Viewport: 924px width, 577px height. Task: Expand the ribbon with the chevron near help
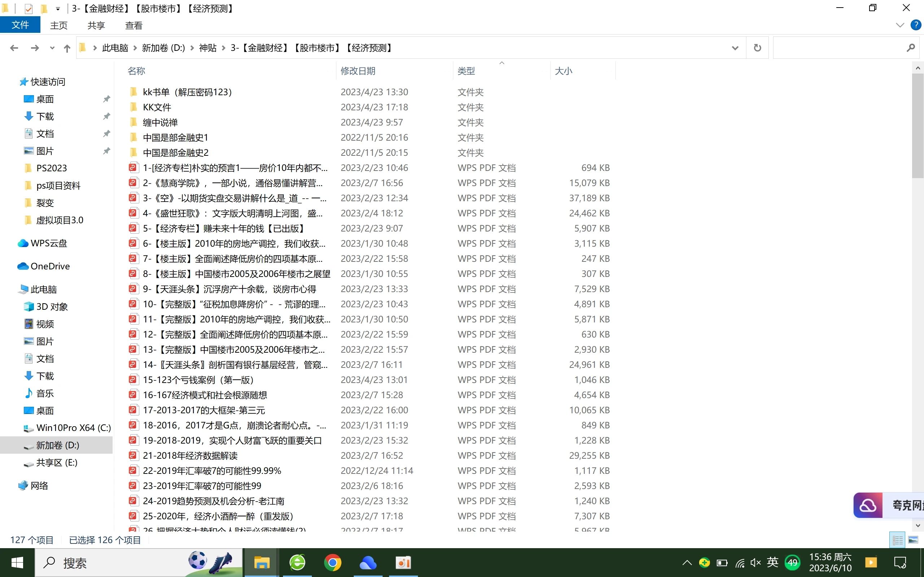point(899,25)
